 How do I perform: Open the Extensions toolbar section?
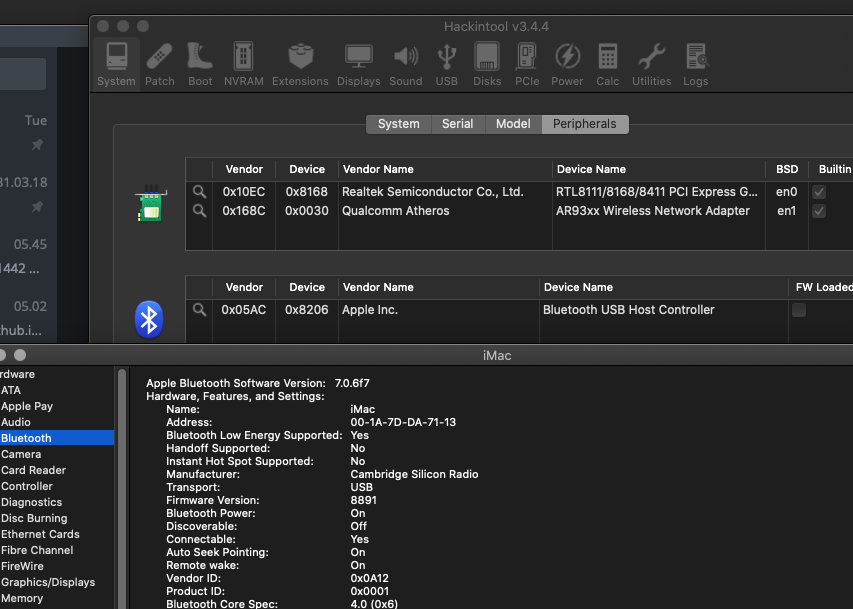click(x=300, y=64)
